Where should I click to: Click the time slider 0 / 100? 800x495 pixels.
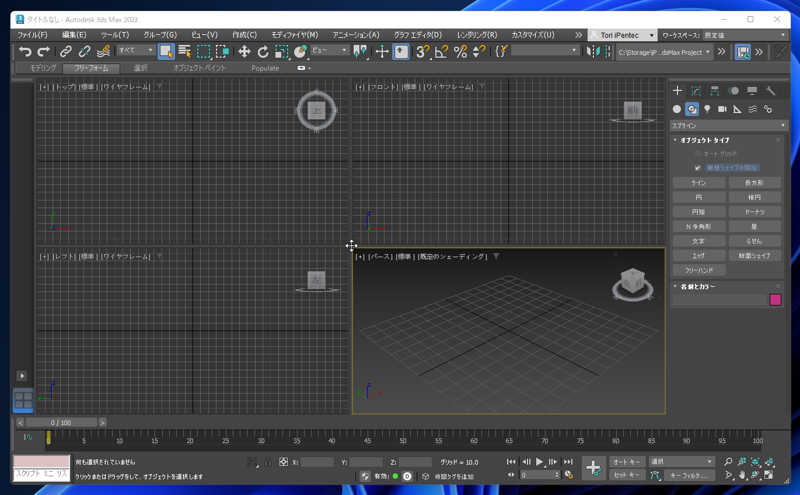point(61,423)
